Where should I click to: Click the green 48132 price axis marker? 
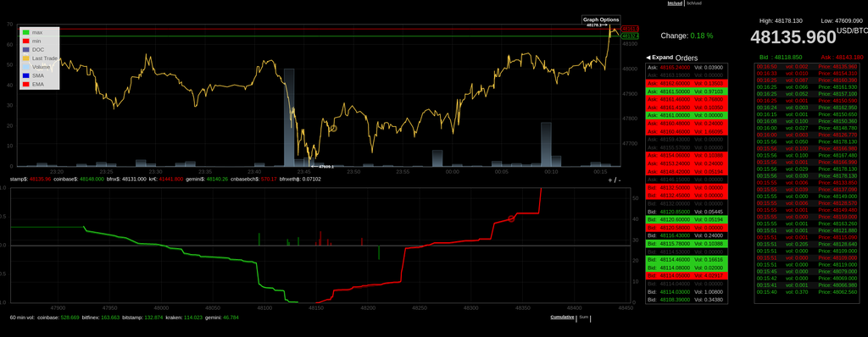click(x=630, y=36)
